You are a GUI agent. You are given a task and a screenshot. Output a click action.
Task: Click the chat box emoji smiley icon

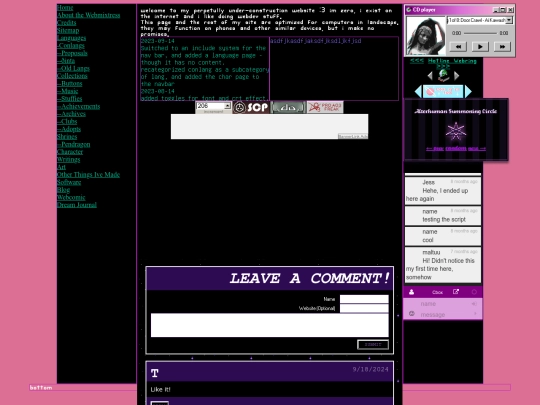coord(412,314)
